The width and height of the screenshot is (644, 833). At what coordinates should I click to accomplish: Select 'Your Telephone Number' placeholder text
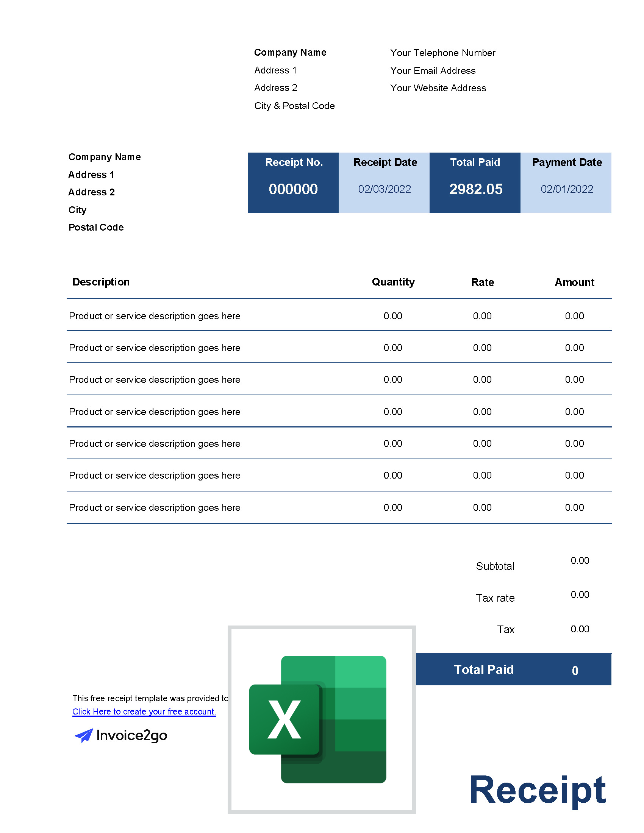[442, 53]
